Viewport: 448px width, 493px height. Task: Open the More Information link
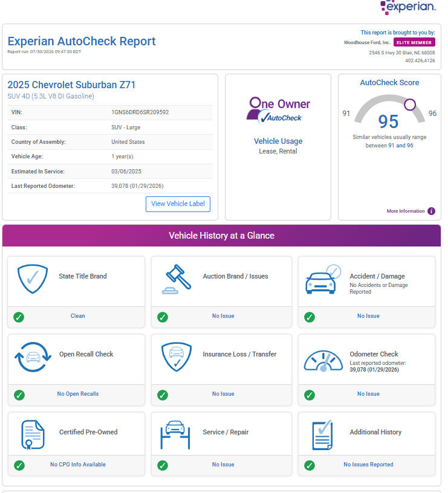pyautogui.click(x=406, y=211)
